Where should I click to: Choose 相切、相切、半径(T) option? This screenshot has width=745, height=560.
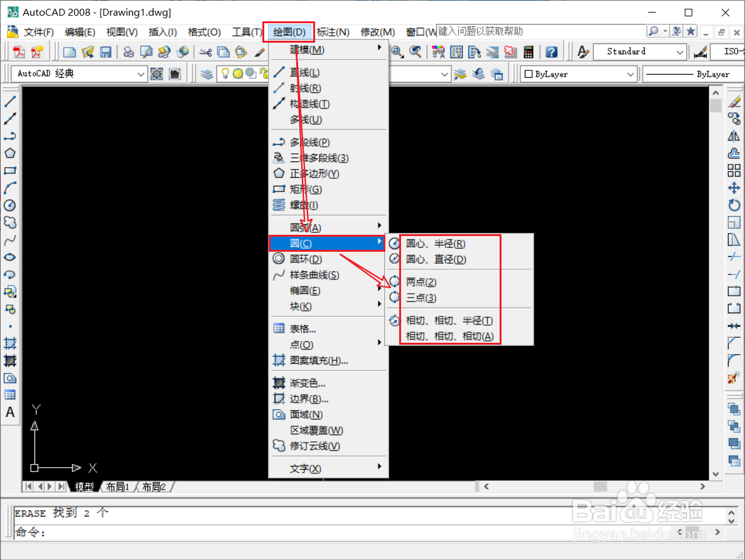[x=459, y=320]
